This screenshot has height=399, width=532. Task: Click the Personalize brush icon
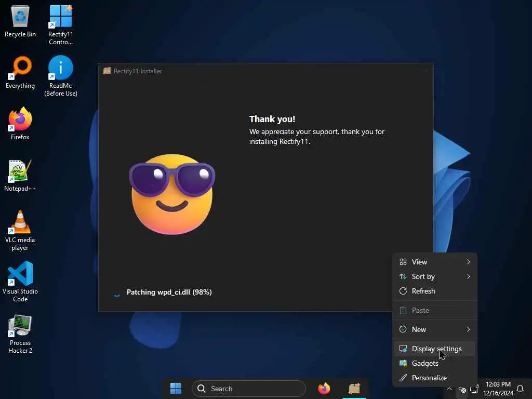tap(403, 378)
